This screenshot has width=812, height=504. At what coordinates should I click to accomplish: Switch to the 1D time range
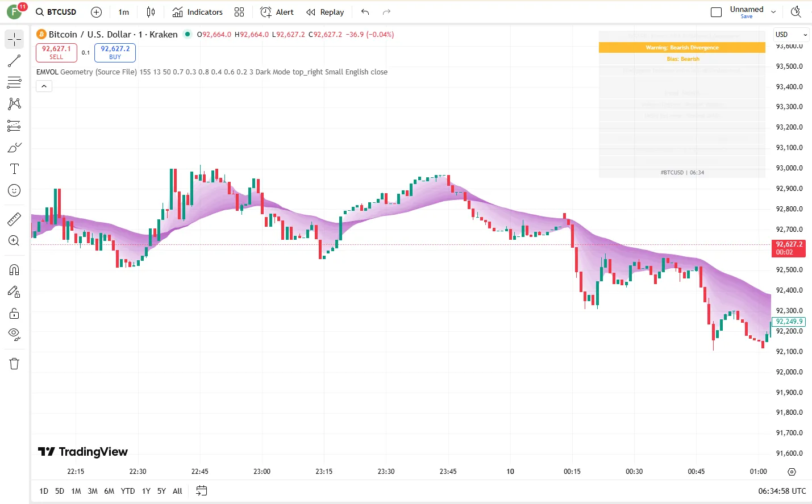pyautogui.click(x=44, y=491)
